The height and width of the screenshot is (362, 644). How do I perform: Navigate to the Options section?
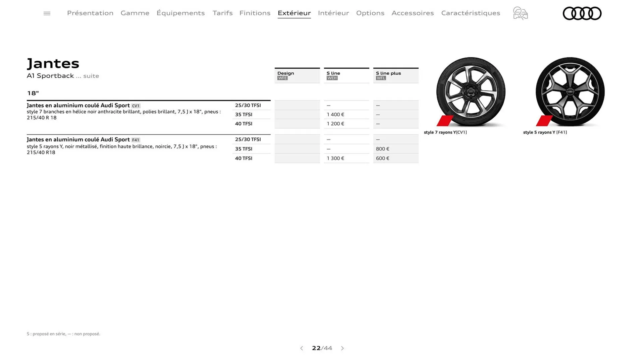click(370, 13)
